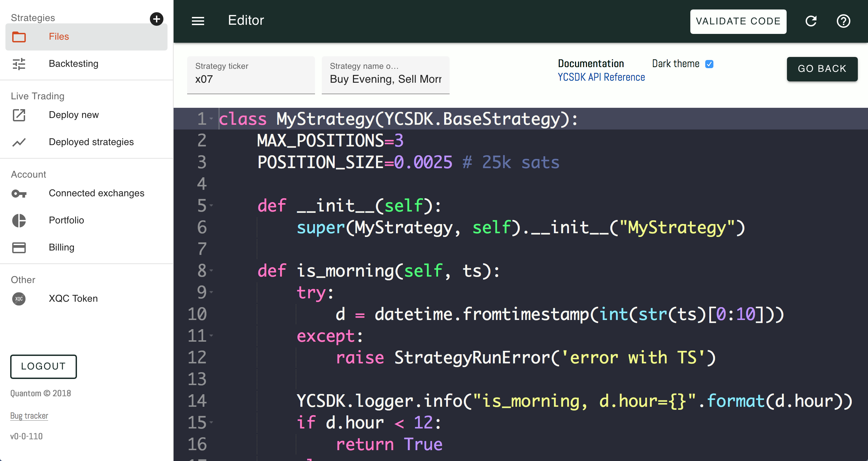Click the Strategy ticker input field
Screen dimensions: 868x461
coord(251,75)
